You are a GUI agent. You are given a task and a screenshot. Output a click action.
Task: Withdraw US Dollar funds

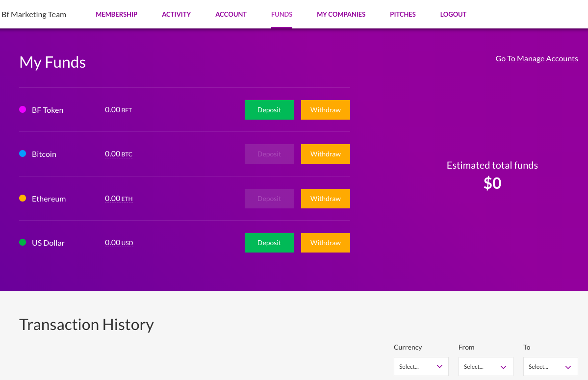tap(326, 243)
